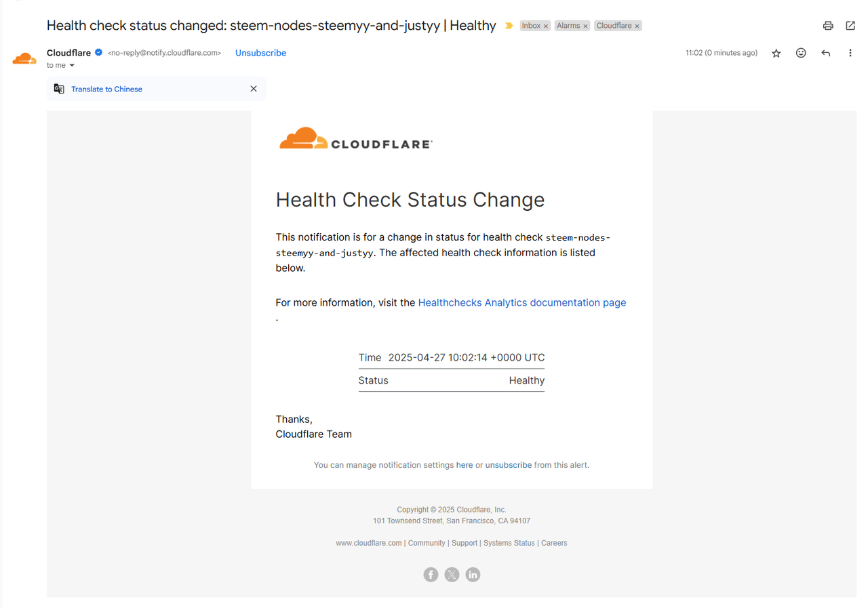Viewport: 868px width, 608px height.
Task: Click 'Health Check Status Change' heading
Action: click(x=410, y=200)
